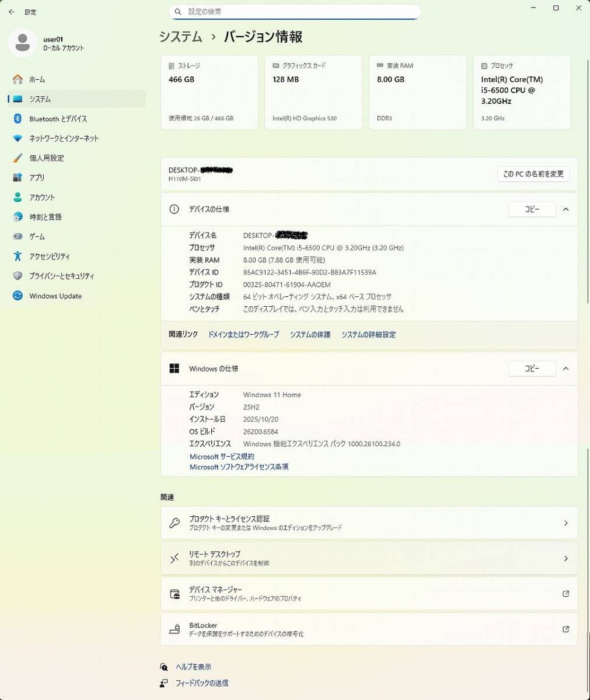The width and height of the screenshot is (590, 700).
Task: Click the プライバシーとセキュリティ shield icon
Action: pyautogui.click(x=18, y=276)
